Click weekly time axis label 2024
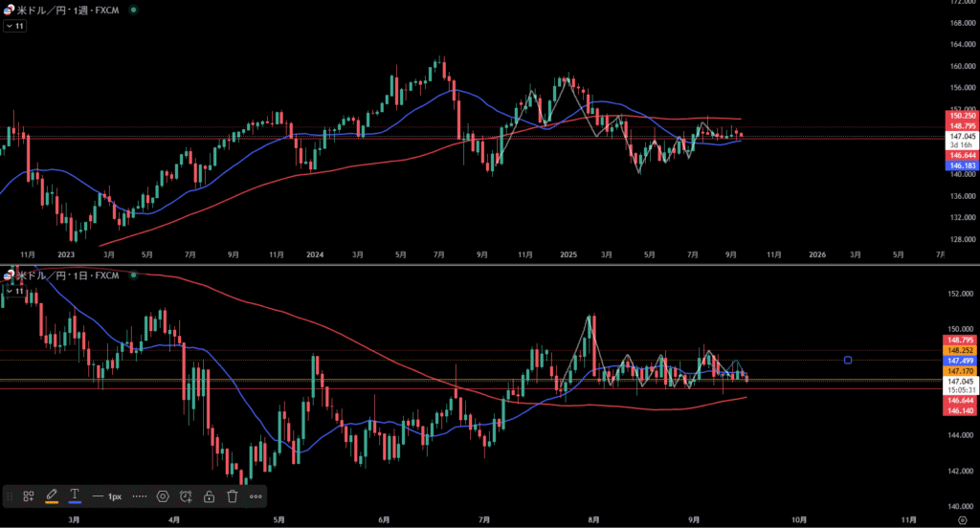This screenshot has width=980, height=528. [x=315, y=255]
